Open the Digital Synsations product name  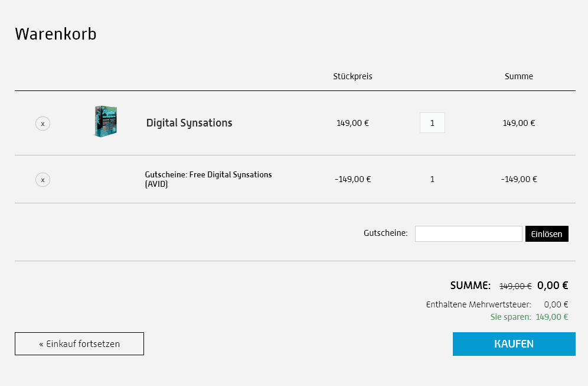point(189,123)
